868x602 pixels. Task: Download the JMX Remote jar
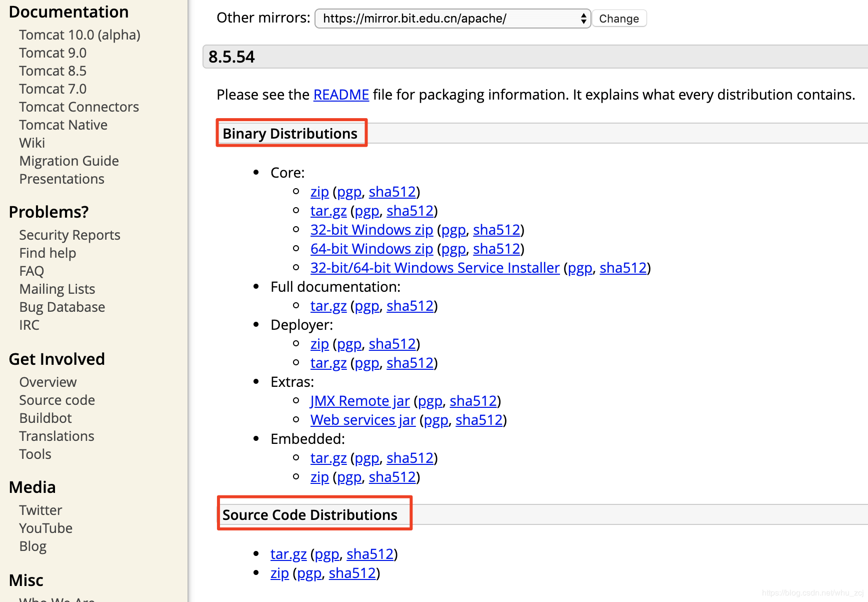[x=360, y=401]
